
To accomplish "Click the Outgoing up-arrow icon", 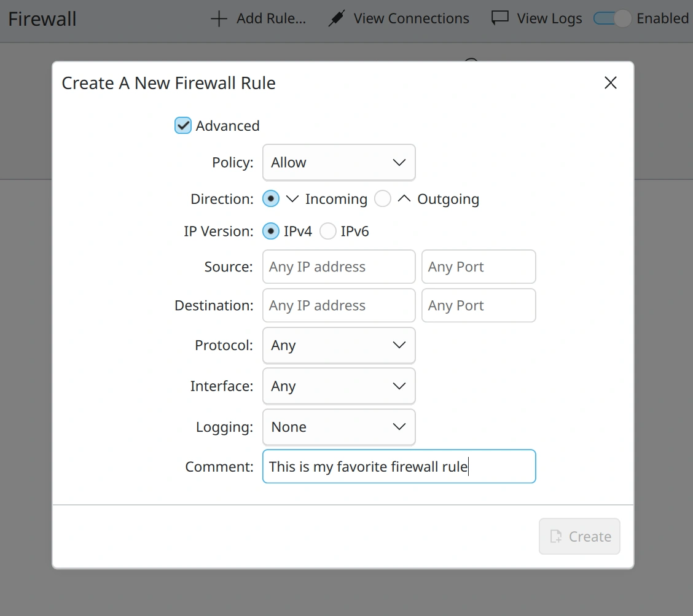I will [404, 199].
